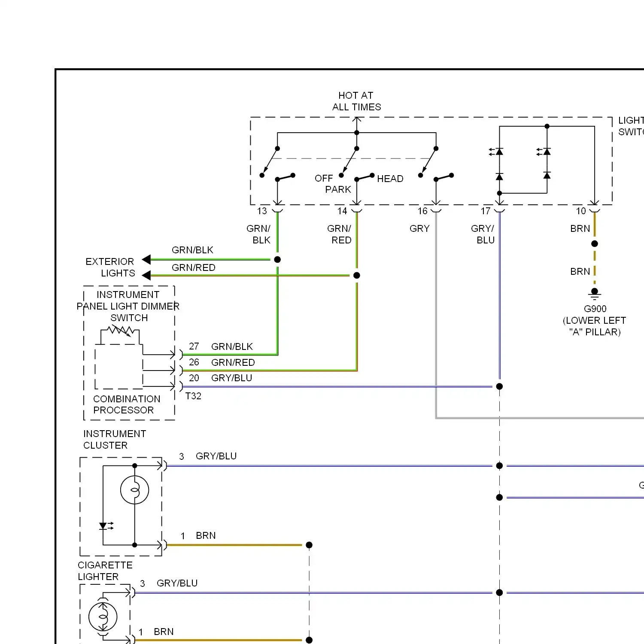The image size is (644, 644).
Task: Click connector pin number 13
Action: tap(262, 211)
